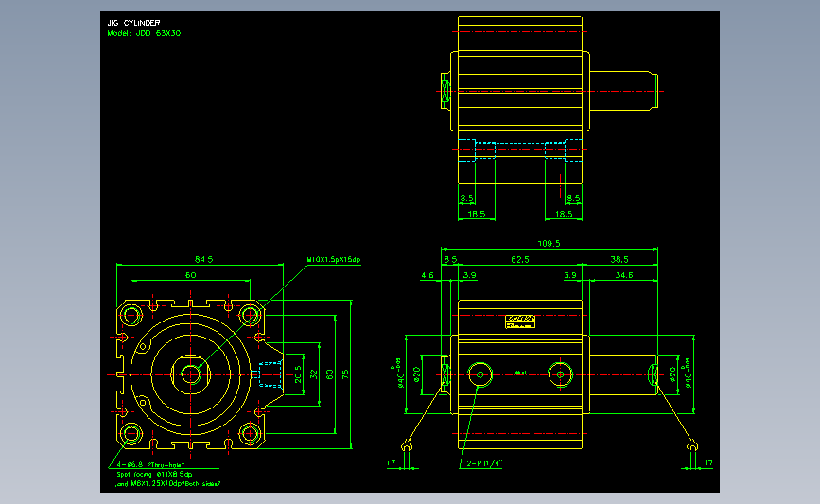Click the 'JIG CYLINDER' title text
820x504 pixels.
click(x=133, y=23)
